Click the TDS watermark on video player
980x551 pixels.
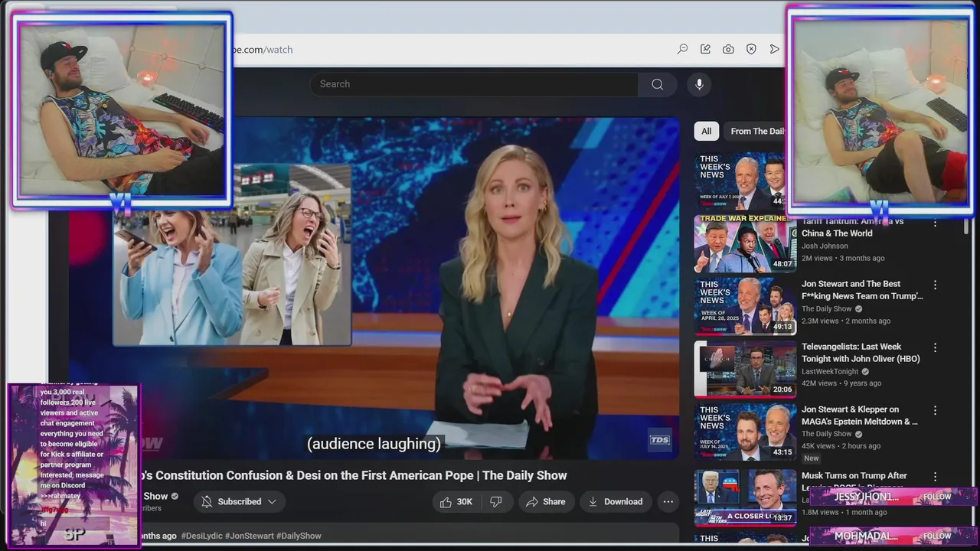point(659,439)
